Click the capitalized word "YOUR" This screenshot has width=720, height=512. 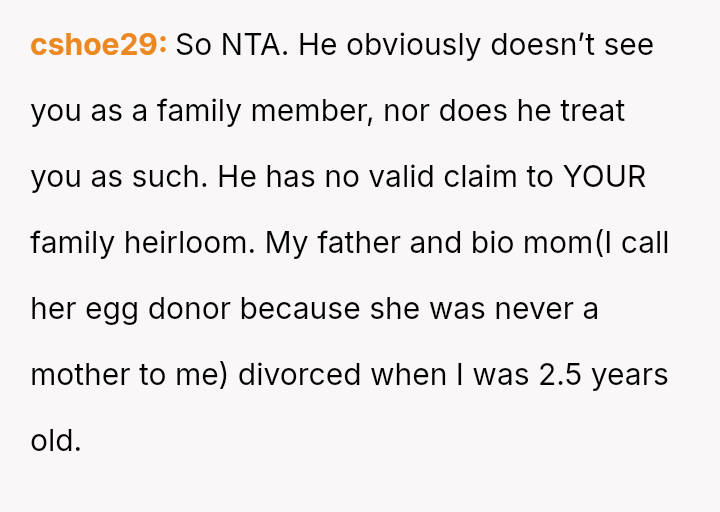pyautogui.click(x=604, y=177)
